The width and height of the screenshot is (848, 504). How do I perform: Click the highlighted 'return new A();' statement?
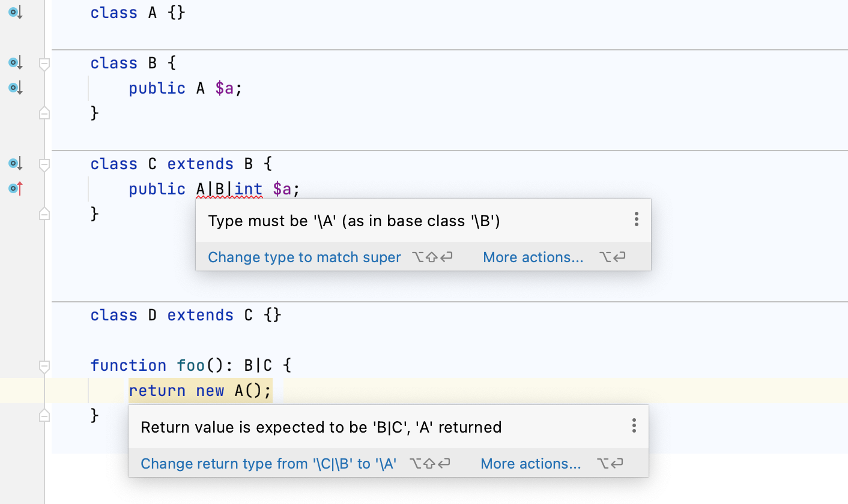[199, 390]
